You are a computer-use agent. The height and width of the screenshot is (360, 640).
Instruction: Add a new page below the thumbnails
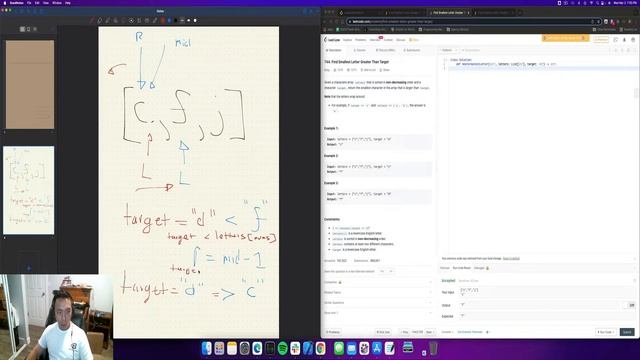point(29,268)
